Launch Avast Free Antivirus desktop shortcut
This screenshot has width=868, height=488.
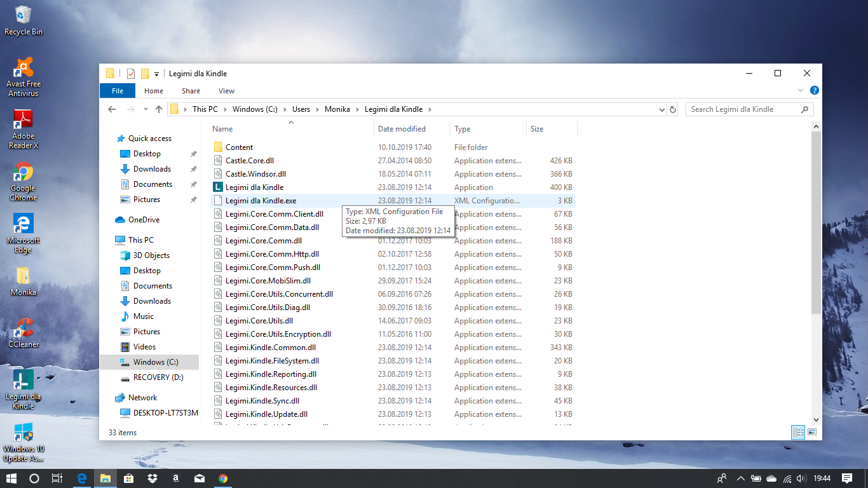coord(24,78)
